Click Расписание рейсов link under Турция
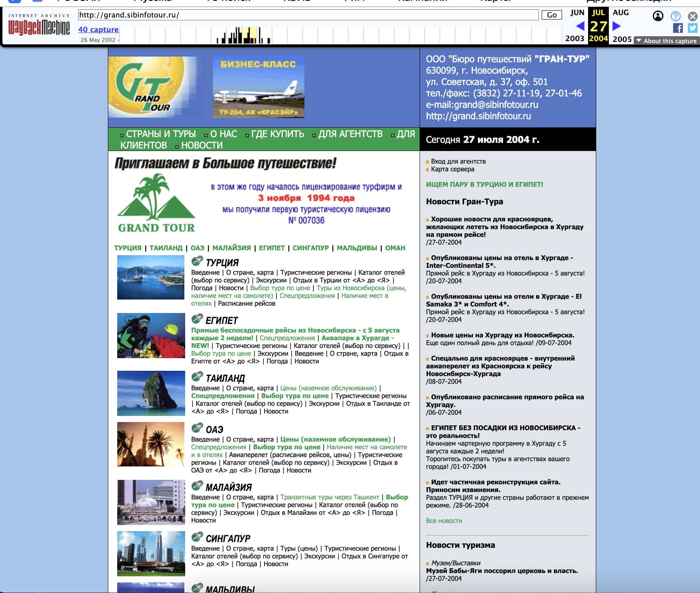Viewport: 700px width, 593px height. click(247, 303)
